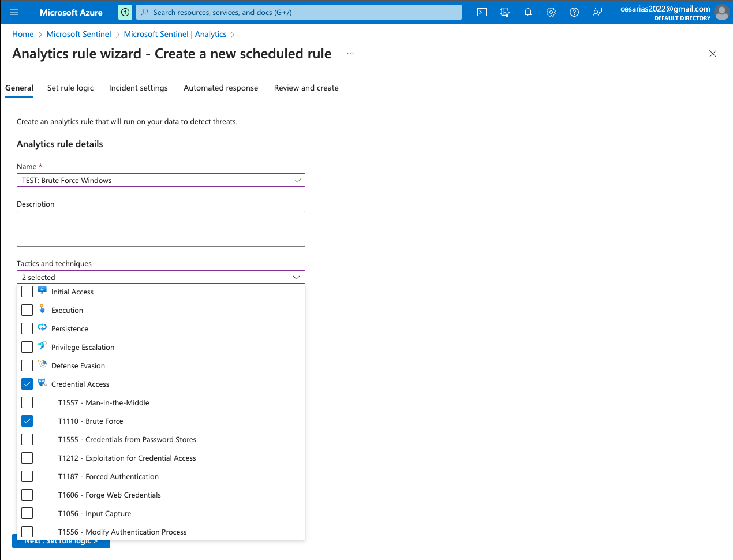Click the user account avatar
This screenshot has width=733, height=560.
(x=722, y=12)
